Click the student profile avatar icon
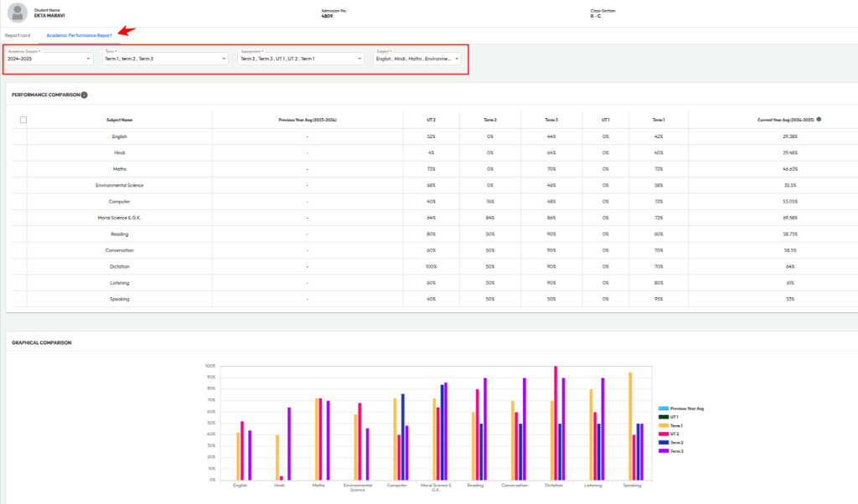Screen dimensions: 858x504 16,13
